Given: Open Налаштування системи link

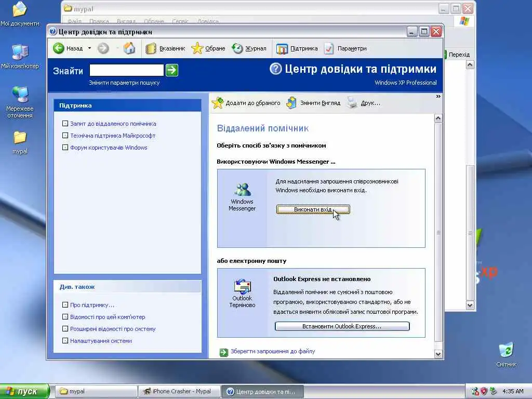Looking at the screenshot, I should point(101,341).
